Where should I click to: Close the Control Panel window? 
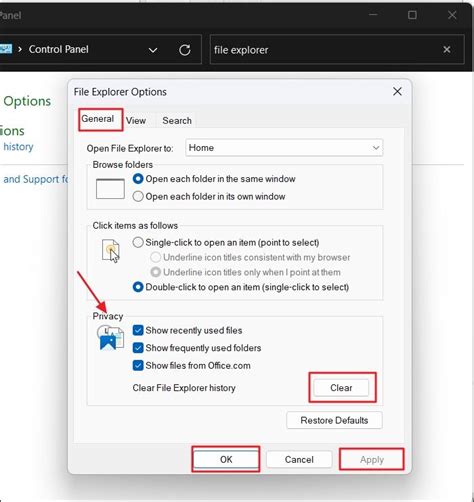coord(452,15)
